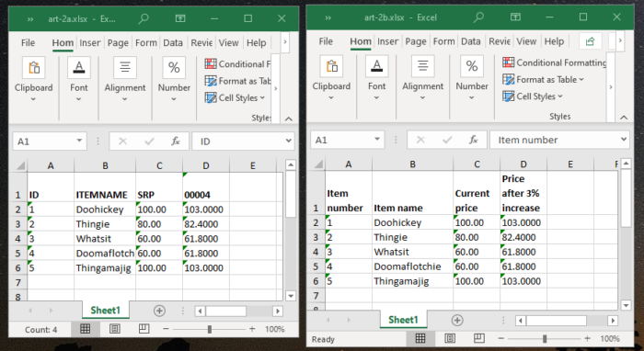Viewport: 644px width, 351px height.
Task: Switch to Page Layout view in art-2a
Action: (x=115, y=329)
